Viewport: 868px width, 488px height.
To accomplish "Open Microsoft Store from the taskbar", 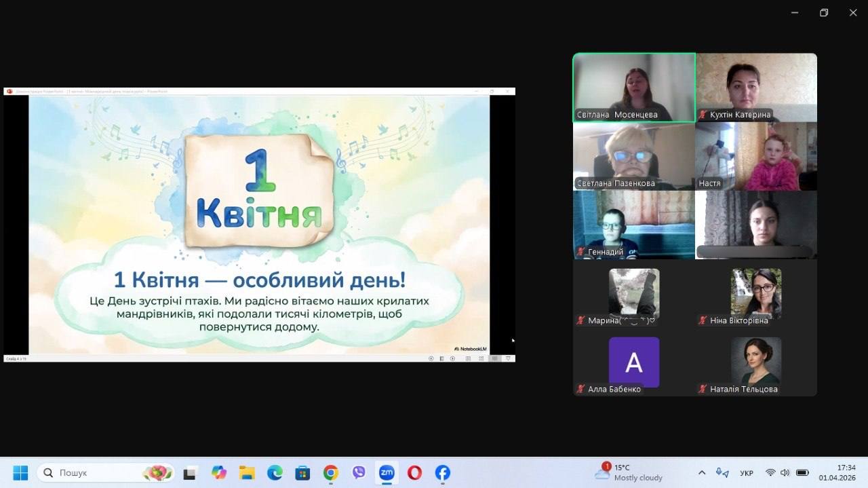I will pos(302,472).
